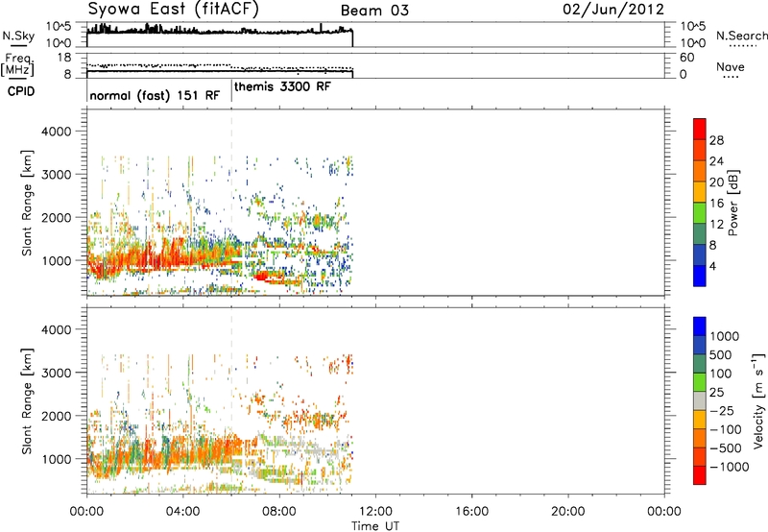Click the 'themis 3300 RF' CPID entry
Viewport: 768px width, 532px height.
click(282, 86)
